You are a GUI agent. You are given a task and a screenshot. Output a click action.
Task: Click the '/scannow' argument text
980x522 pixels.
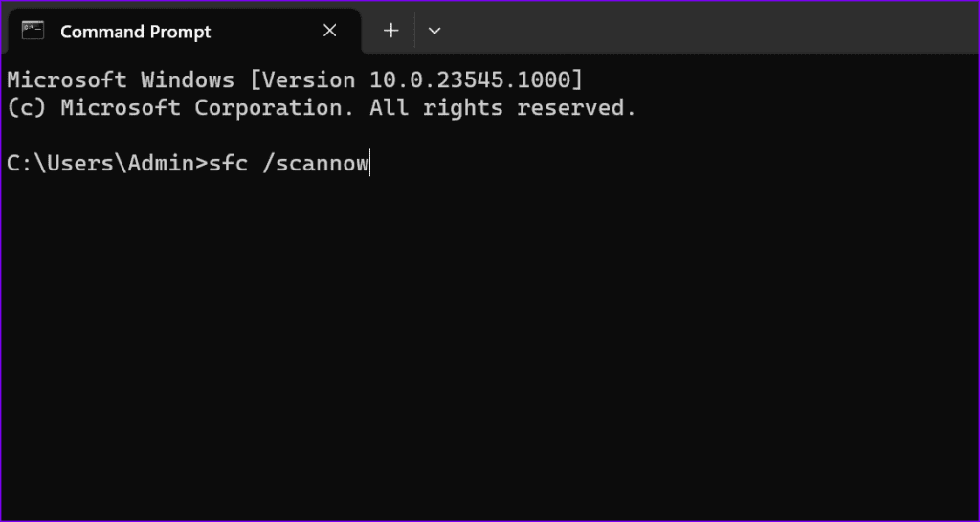coord(316,164)
